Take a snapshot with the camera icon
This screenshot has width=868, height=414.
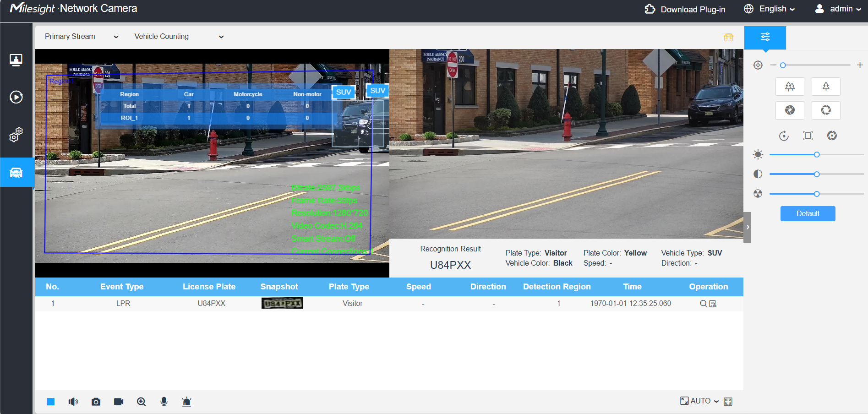coord(96,402)
